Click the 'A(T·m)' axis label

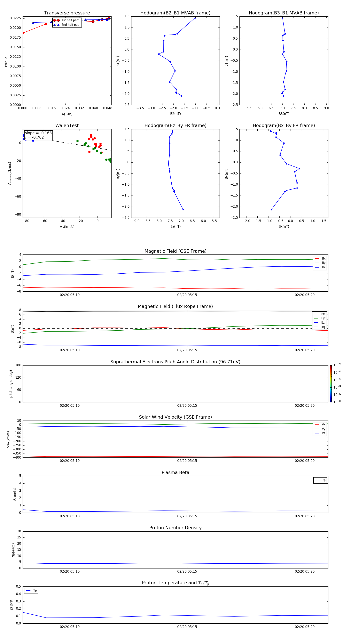pyautogui.click(x=67, y=114)
